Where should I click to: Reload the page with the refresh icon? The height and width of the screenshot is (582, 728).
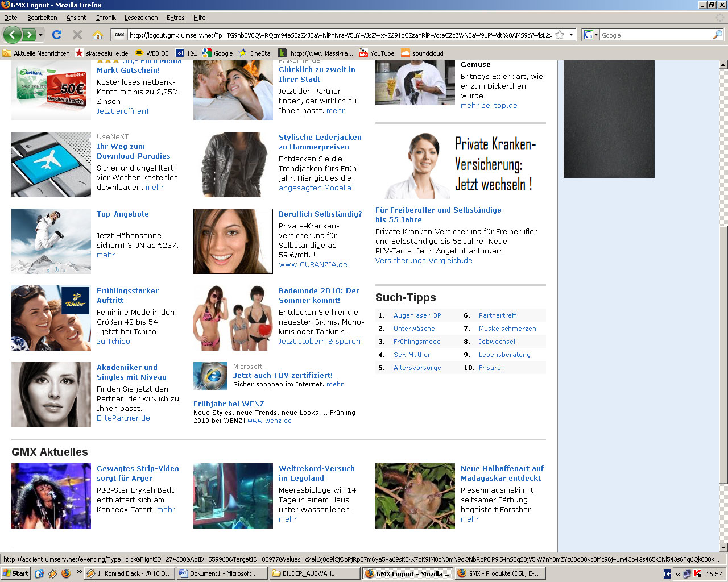tap(57, 35)
